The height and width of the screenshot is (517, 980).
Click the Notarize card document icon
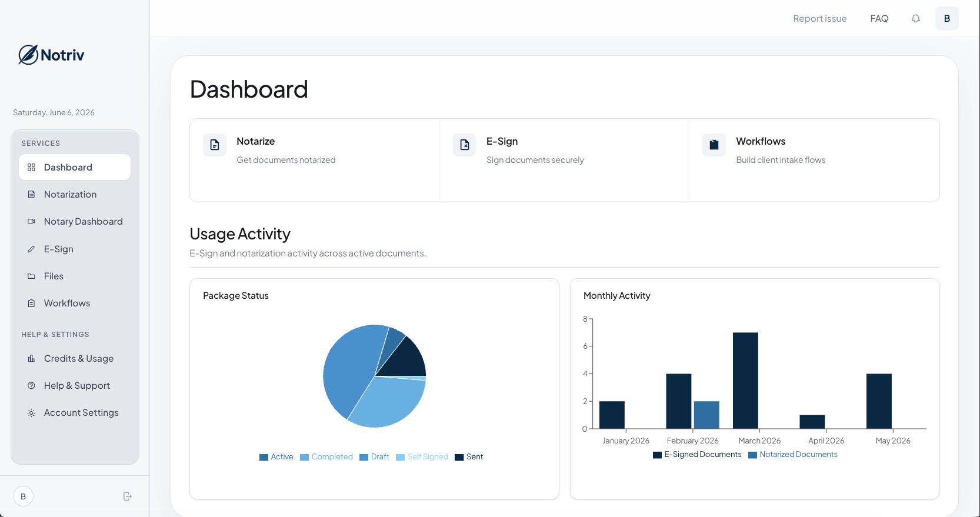click(x=215, y=145)
